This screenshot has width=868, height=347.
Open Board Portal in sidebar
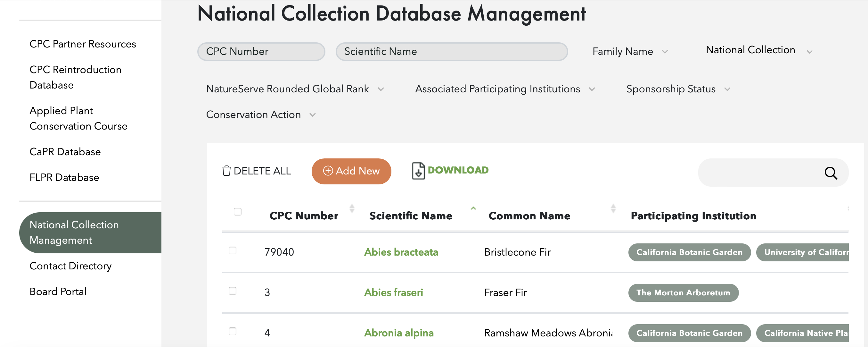(58, 292)
